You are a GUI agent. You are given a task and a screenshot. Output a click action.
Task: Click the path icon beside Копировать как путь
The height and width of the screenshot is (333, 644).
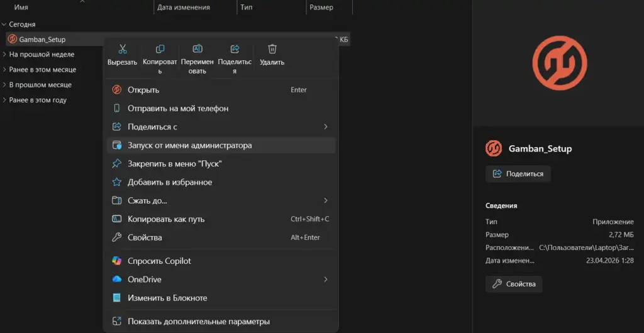point(116,219)
